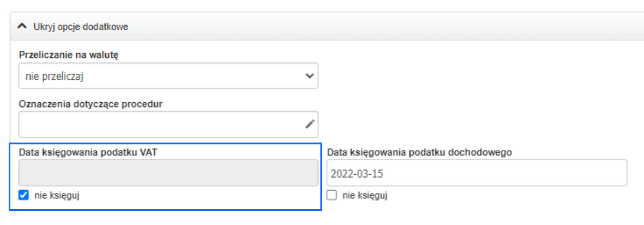Click 'nie księguj' label below VAT date field
The image size is (644, 225).
point(57,196)
